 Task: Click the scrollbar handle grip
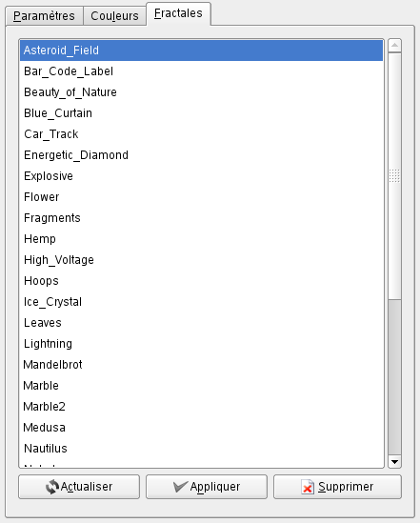(394, 175)
